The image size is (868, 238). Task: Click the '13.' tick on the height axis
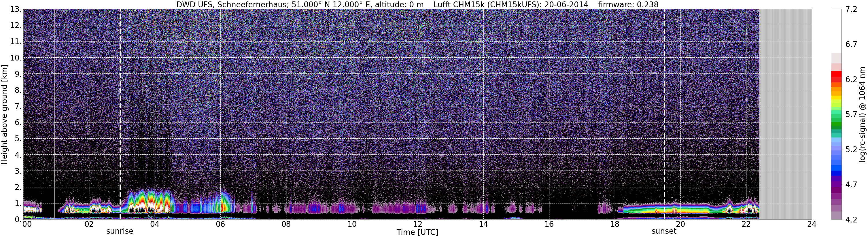16,10
